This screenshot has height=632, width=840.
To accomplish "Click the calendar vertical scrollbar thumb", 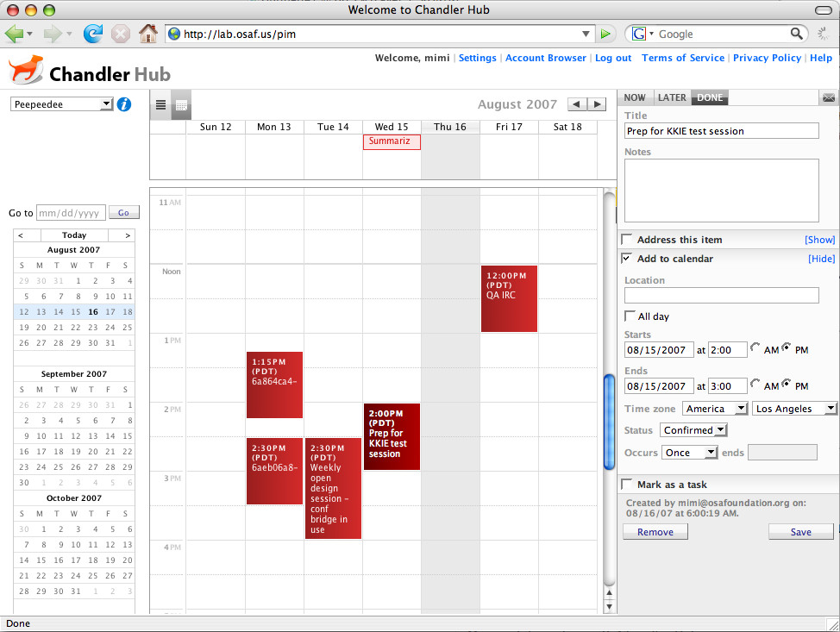I will 609,422.
